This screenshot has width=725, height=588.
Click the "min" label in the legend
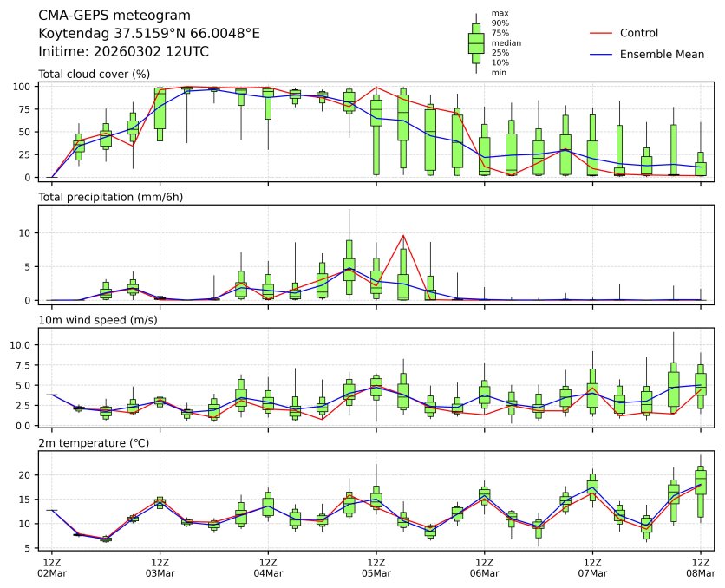pos(498,73)
